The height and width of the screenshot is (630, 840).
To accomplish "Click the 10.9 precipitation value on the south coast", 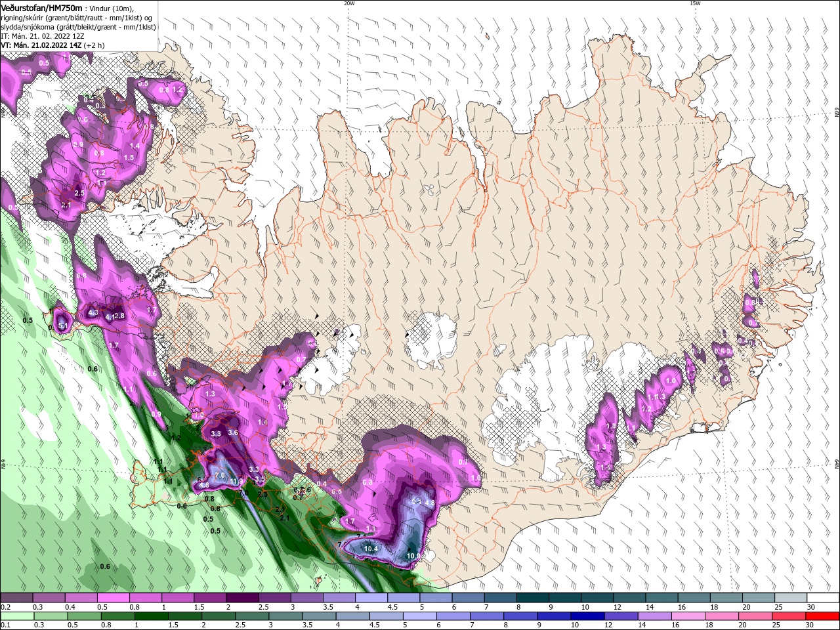I will (x=413, y=556).
